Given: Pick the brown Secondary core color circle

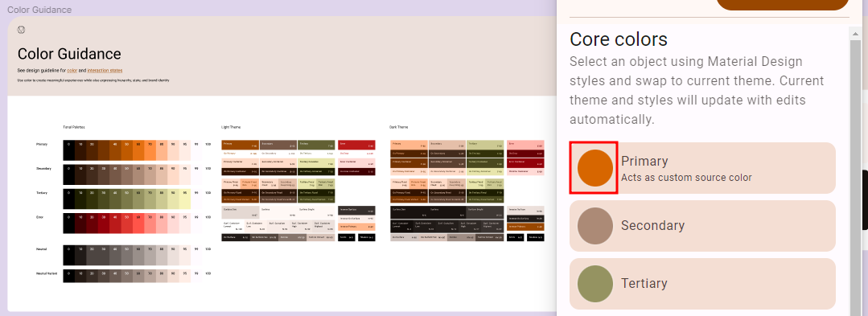Looking at the screenshot, I should click(x=595, y=226).
